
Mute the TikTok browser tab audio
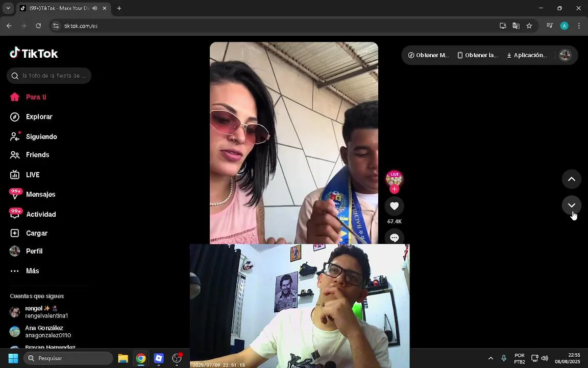(95, 8)
